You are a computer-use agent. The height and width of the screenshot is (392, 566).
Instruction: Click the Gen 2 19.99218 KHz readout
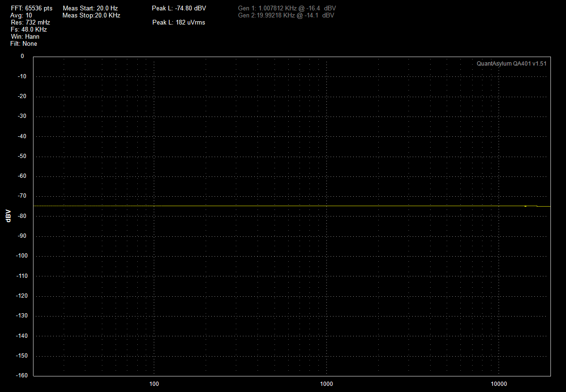pos(286,16)
